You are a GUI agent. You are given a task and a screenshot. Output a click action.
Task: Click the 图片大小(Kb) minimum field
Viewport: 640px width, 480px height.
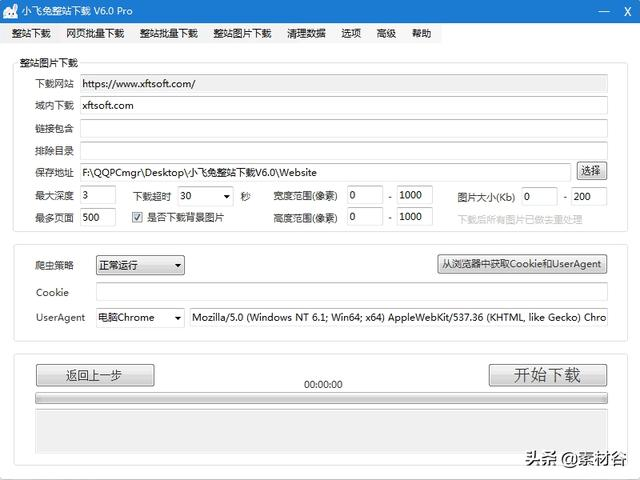coord(540,197)
